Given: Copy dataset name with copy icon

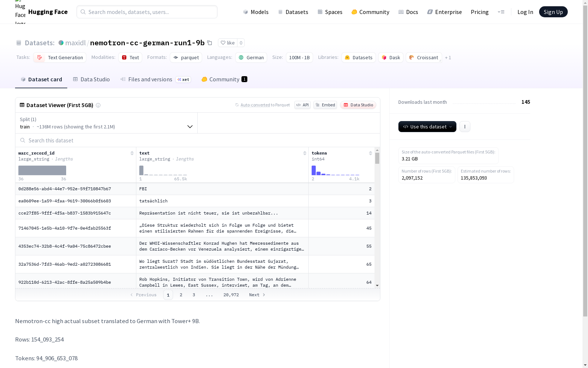Looking at the screenshot, I should click(x=209, y=43).
